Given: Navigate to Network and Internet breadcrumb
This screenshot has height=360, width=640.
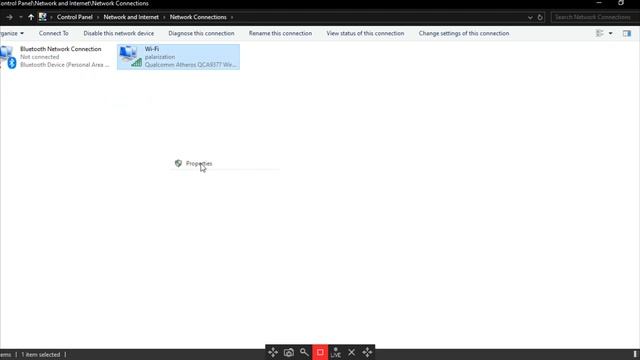Looking at the screenshot, I should click(131, 17).
